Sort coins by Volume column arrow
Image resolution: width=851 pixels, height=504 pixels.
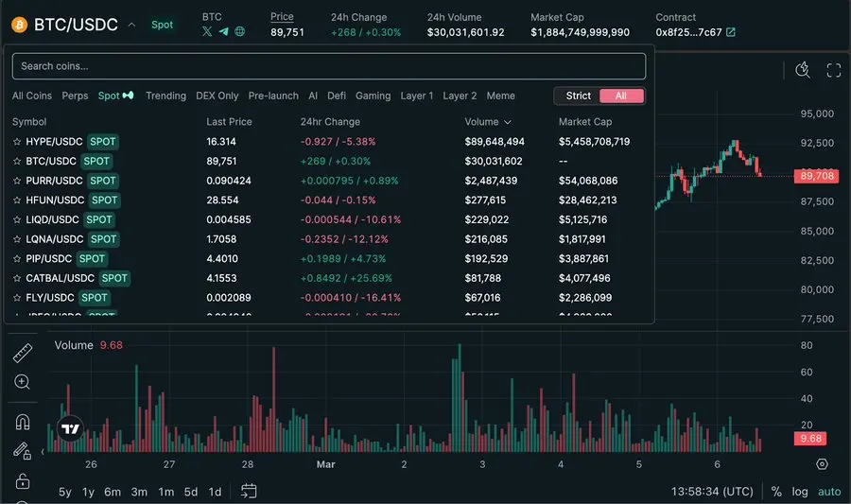click(x=508, y=122)
